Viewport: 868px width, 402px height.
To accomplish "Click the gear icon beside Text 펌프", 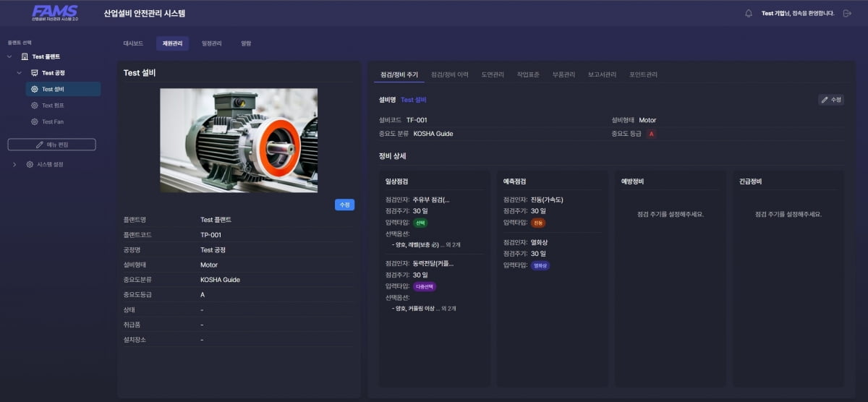I will (x=35, y=106).
